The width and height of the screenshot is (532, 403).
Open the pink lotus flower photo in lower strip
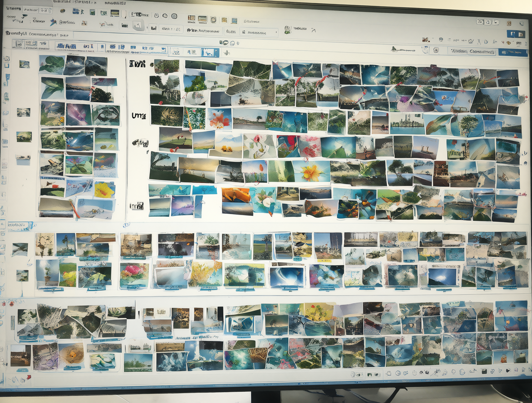[134, 275]
